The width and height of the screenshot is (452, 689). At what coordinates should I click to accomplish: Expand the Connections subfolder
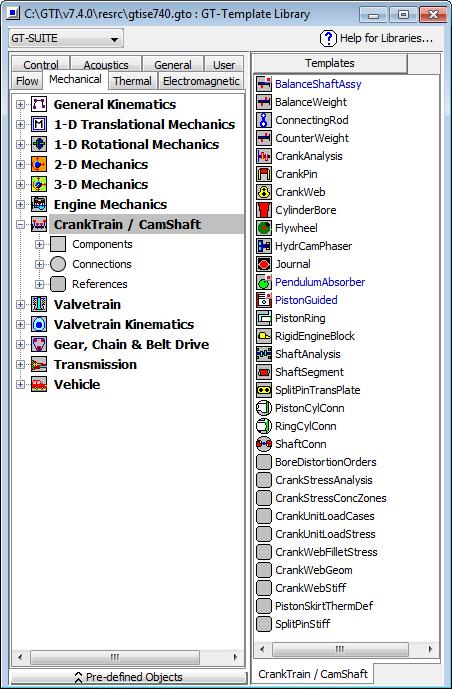click(40, 264)
